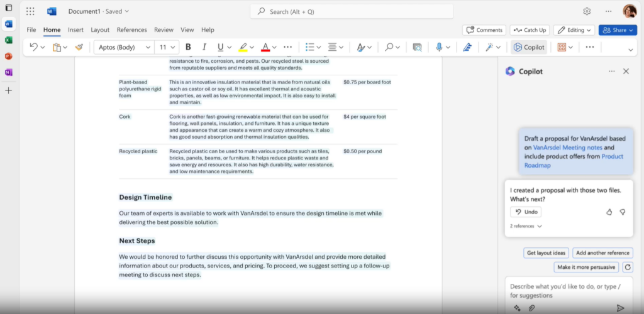This screenshot has width=644, height=314.
Task: Toggle Bold formatting
Action: tap(187, 47)
